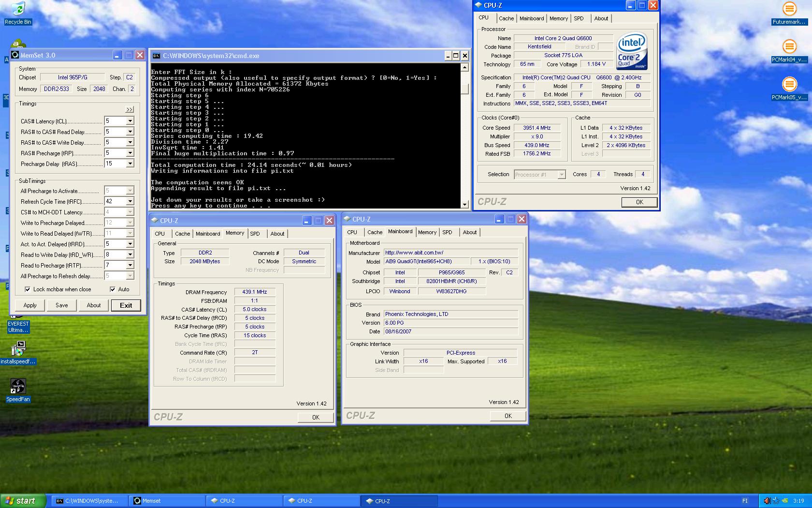Screen dimensions: 812x508
Task: Open RAS# to CAS# Read Delay dropdown
Action: (130, 132)
